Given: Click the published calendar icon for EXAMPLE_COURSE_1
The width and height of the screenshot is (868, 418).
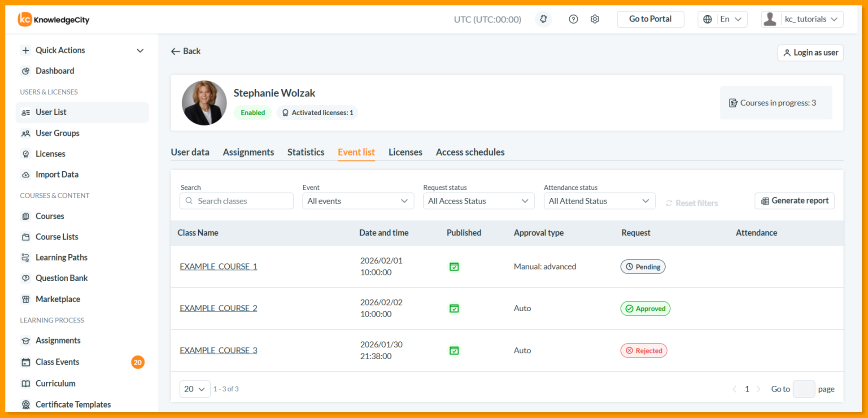Looking at the screenshot, I should pyautogui.click(x=454, y=267).
